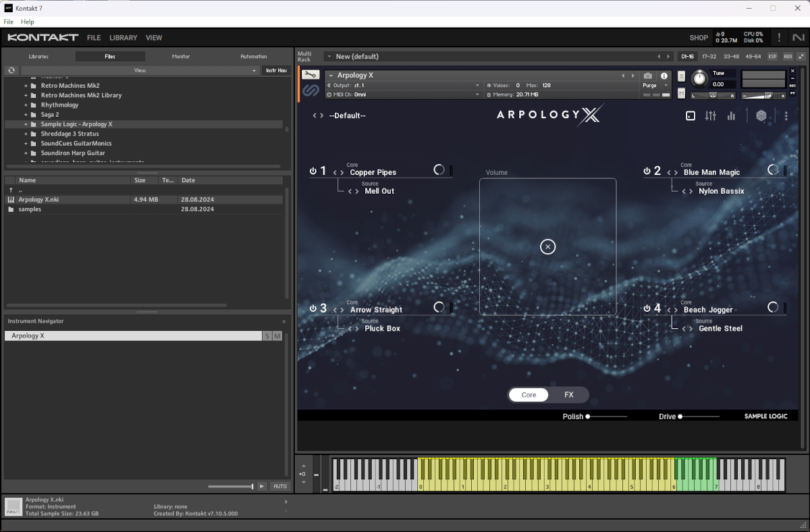Expand the Shreddage 3 Stratus folder
This screenshot has width=810, height=532.
26,134
